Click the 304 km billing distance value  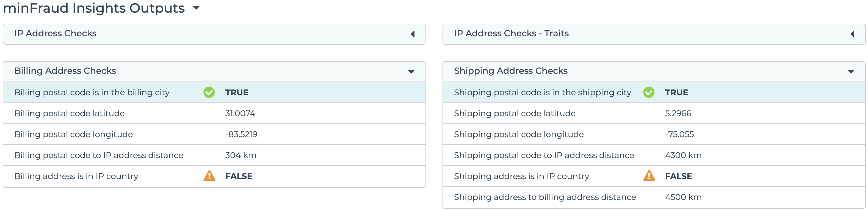click(241, 155)
